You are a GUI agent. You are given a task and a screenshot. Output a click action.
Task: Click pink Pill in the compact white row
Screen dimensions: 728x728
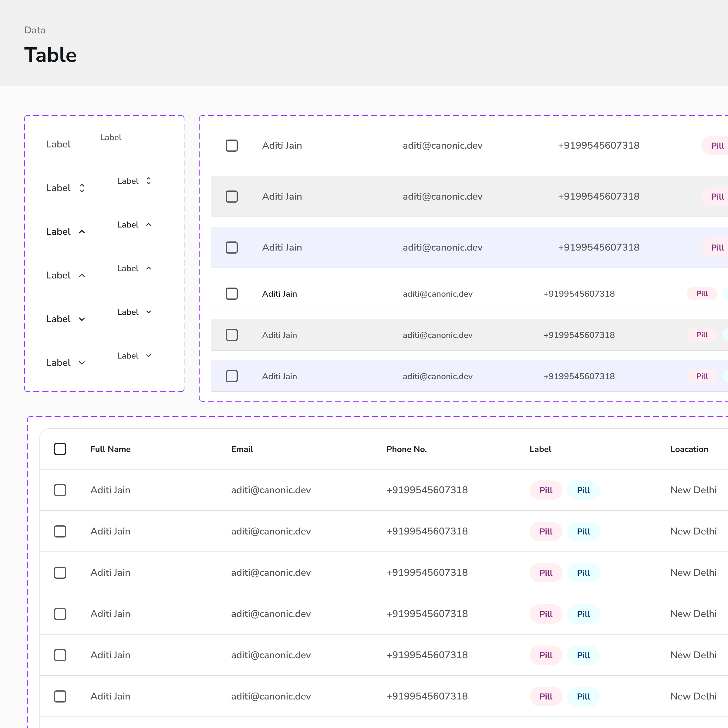tap(702, 294)
